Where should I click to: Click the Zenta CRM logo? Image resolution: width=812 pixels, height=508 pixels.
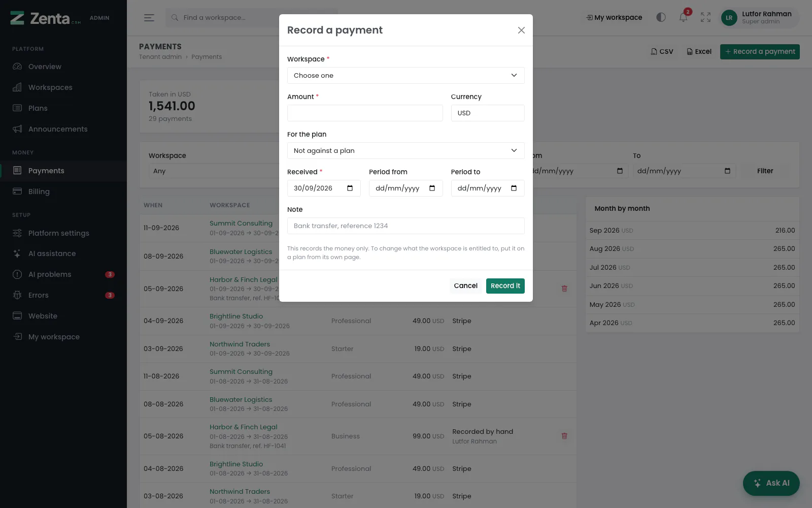46,18
